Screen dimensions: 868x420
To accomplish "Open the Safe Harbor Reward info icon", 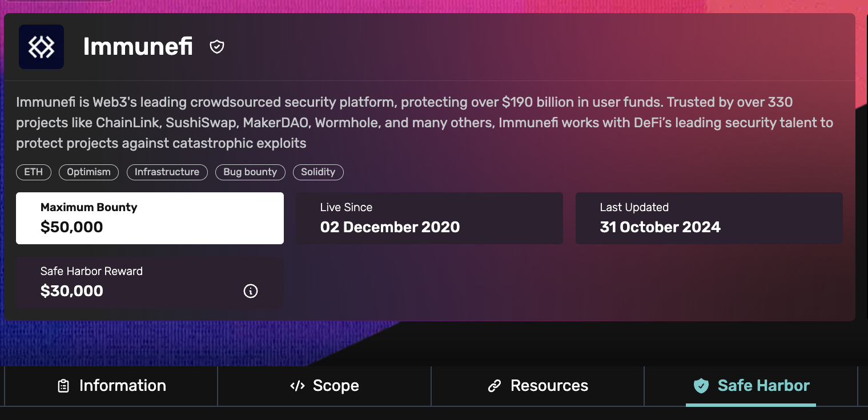I will coord(251,291).
